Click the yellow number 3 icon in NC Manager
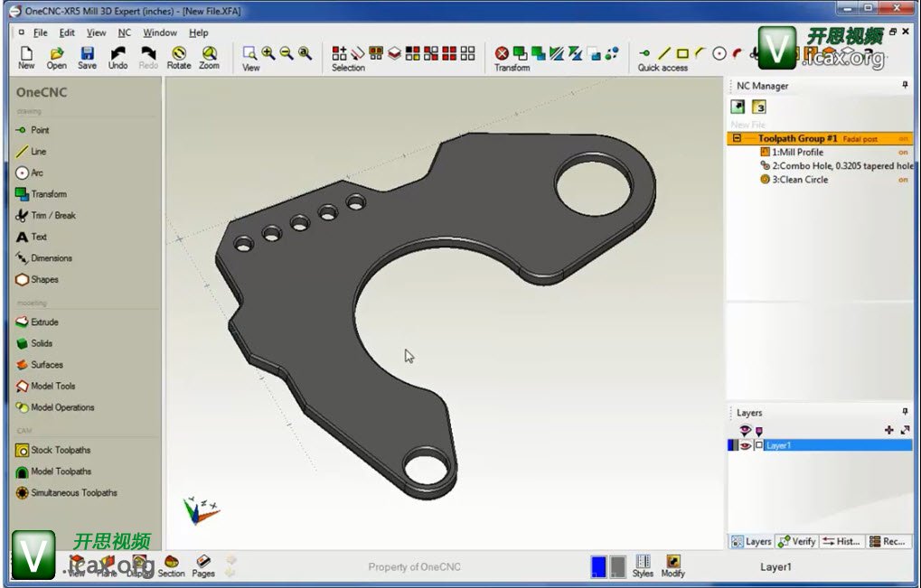 pos(759,107)
